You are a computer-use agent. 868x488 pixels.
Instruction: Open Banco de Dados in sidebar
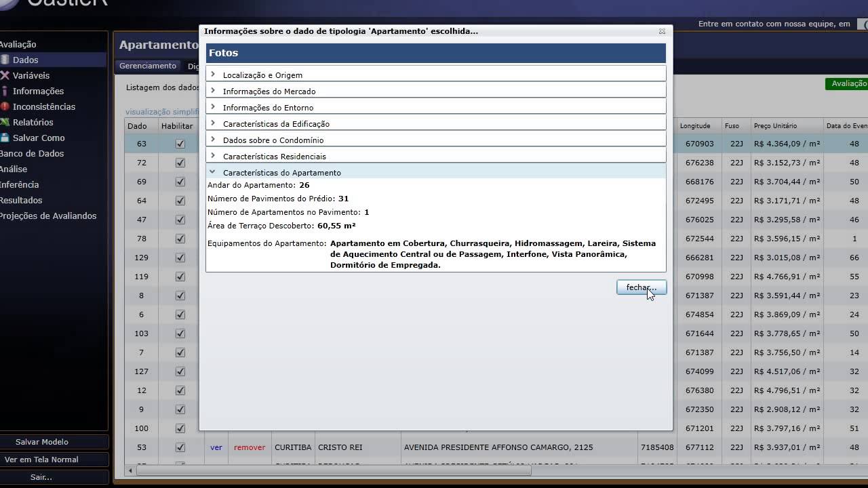coord(32,153)
